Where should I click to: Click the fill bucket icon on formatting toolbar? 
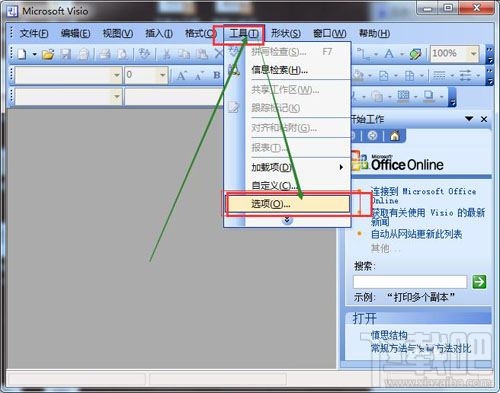click(x=358, y=76)
